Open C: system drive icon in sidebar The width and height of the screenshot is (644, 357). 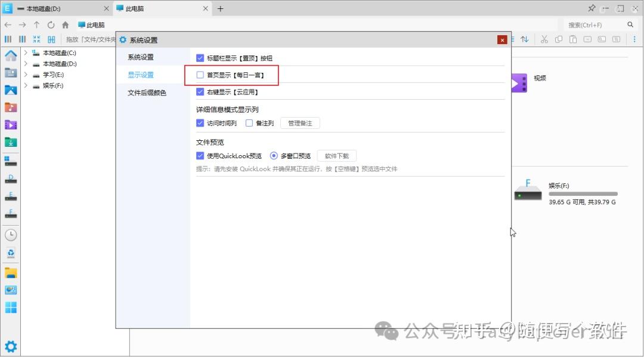11,161
